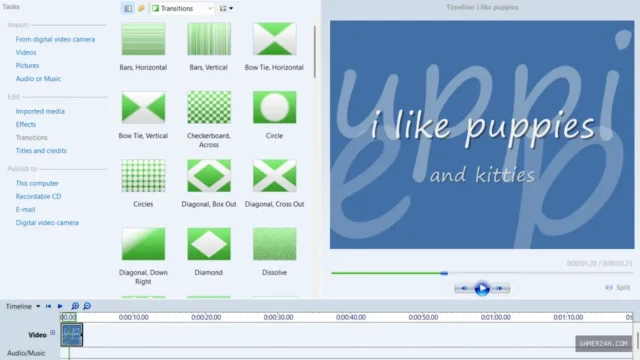Viewport: 640px width, 360px height.
Task: Click the 0:00:10.00 timeline ruler label
Action: (133, 317)
